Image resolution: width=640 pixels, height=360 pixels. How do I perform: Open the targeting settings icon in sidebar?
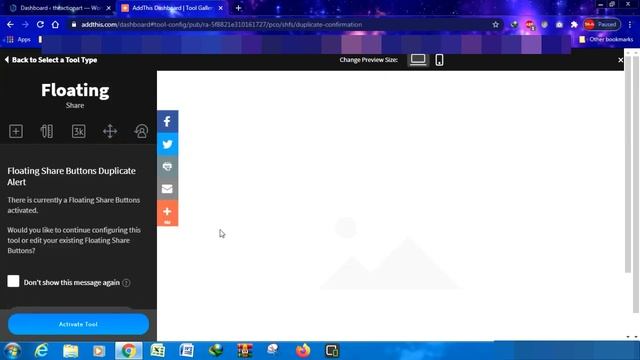141,131
